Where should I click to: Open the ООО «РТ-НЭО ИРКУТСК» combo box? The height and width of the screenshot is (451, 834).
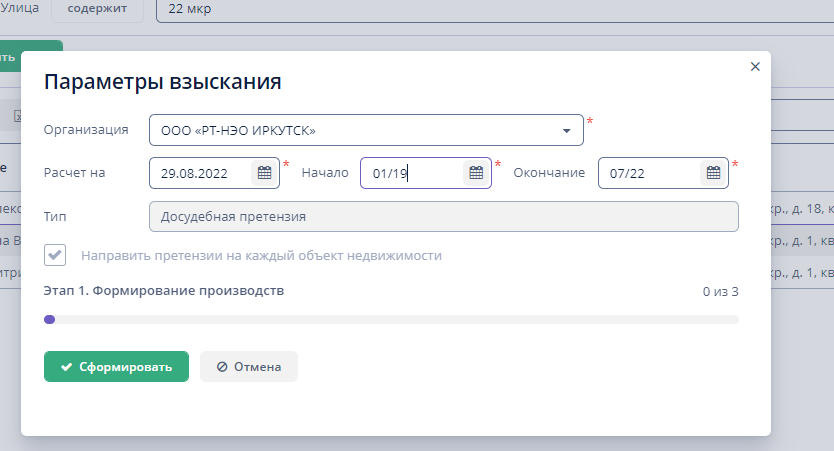[x=350, y=130]
